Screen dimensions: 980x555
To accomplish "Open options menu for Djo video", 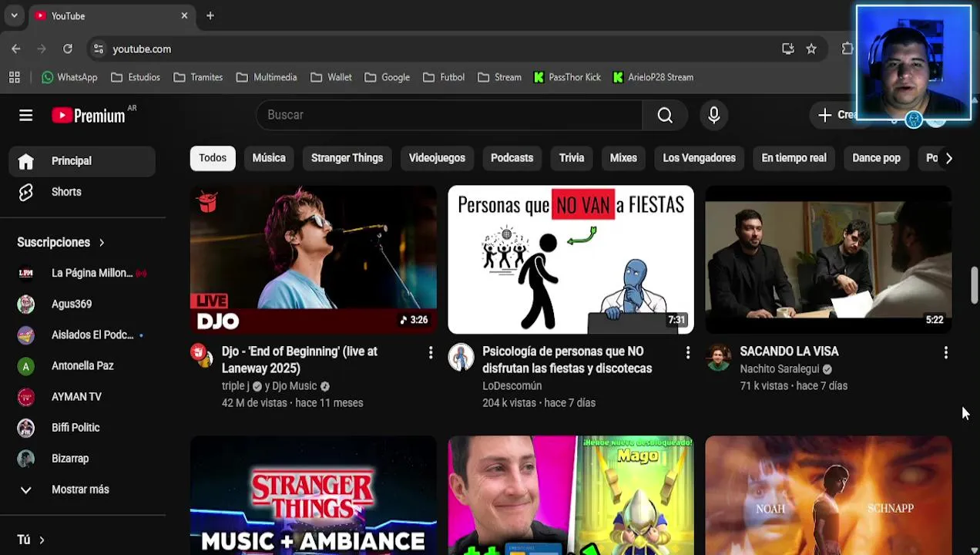I will pos(431,352).
